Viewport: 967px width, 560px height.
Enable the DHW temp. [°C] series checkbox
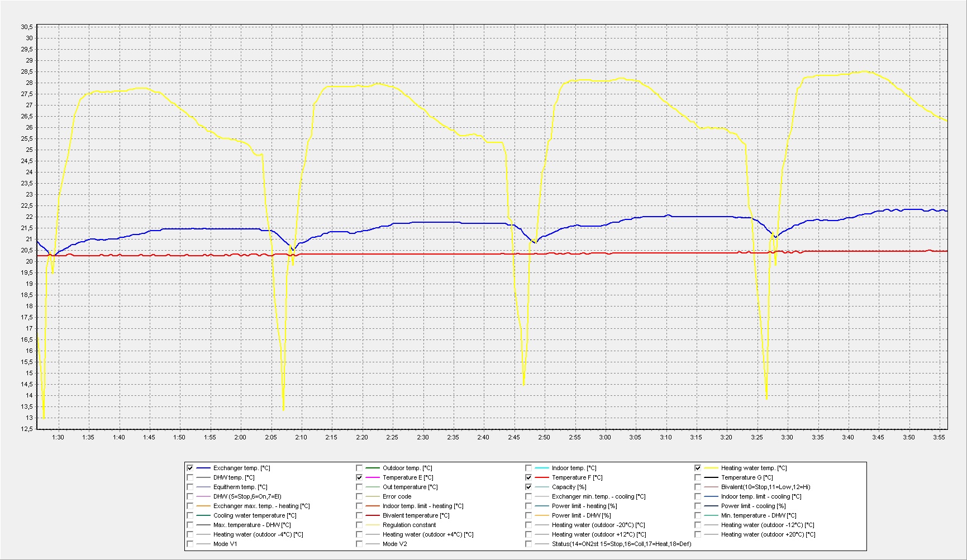(x=190, y=477)
